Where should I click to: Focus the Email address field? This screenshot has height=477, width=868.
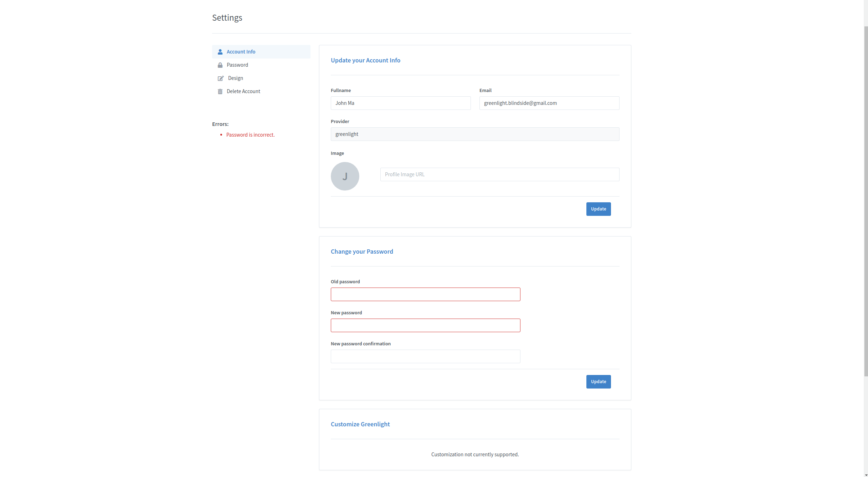pyautogui.click(x=549, y=103)
